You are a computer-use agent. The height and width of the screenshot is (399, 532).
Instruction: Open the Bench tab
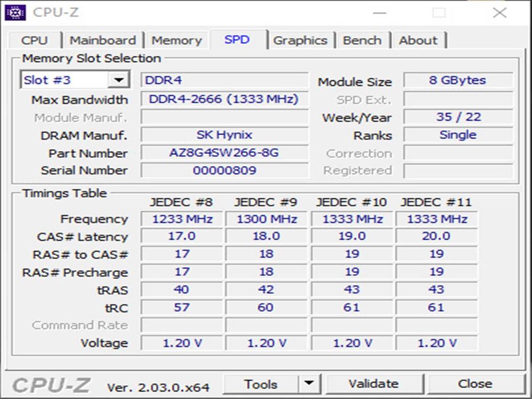click(x=362, y=40)
